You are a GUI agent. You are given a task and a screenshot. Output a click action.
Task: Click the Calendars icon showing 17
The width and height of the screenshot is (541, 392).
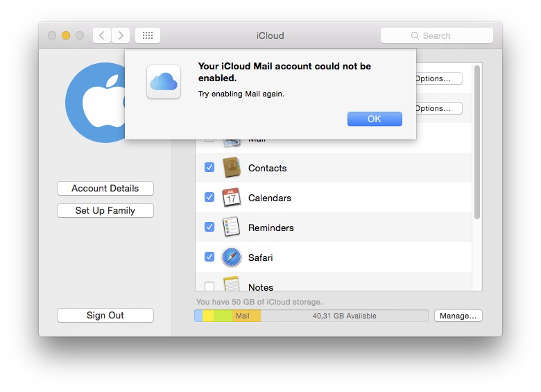tap(232, 197)
